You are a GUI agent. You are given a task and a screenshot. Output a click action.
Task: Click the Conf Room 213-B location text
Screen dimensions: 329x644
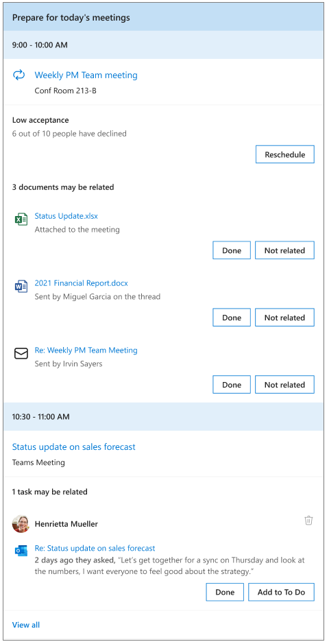tap(66, 91)
